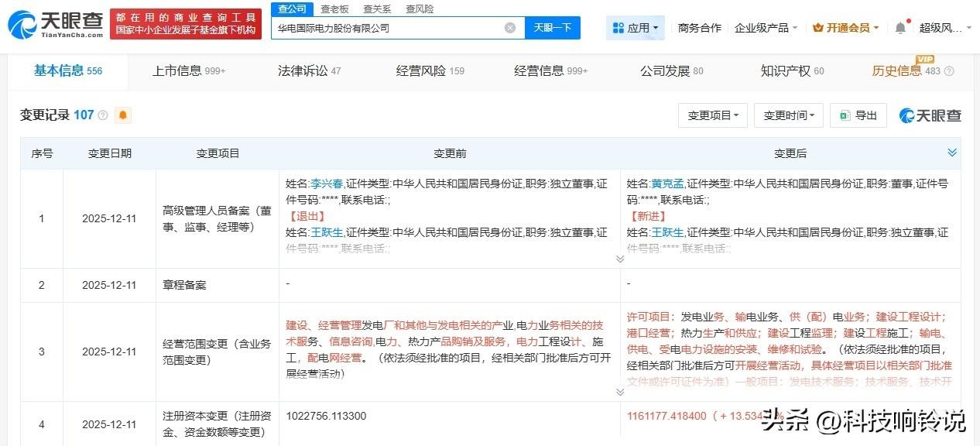This screenshot has width=980, height=446.
Task: Expand row 3 变更后 content
Action: [x=619, y=392]
